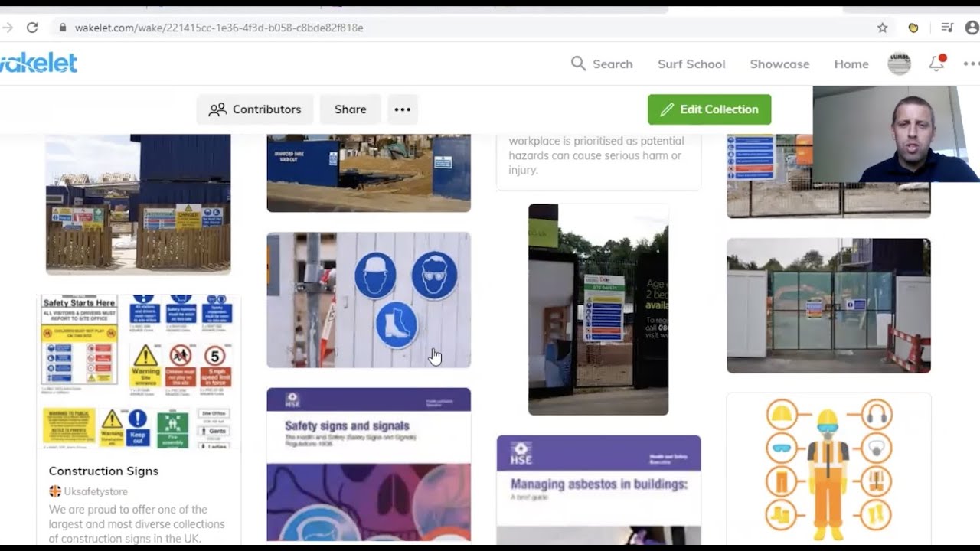The width and height of the screenshot is (980, 551).
Task: Click the green Edit Collection button
Action: [x=709, y=109]
